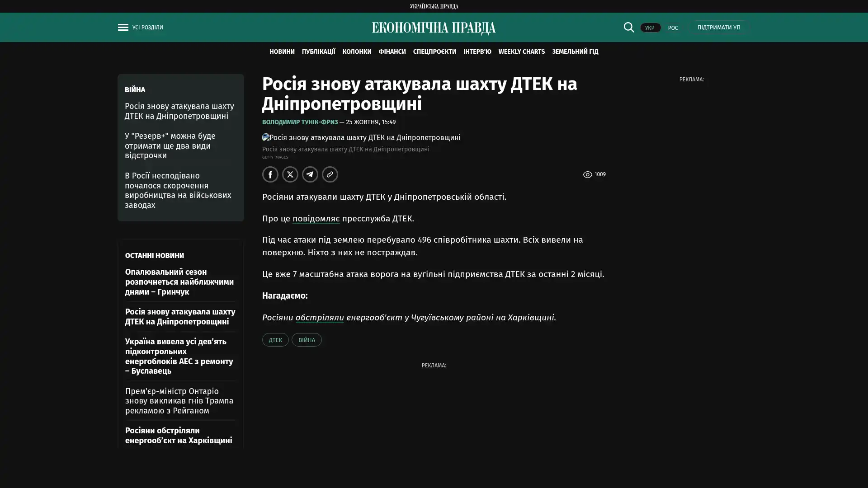
Task: Follow the повідомляє hyperlink
Action: pyautogui.click(x=316, y=218)
